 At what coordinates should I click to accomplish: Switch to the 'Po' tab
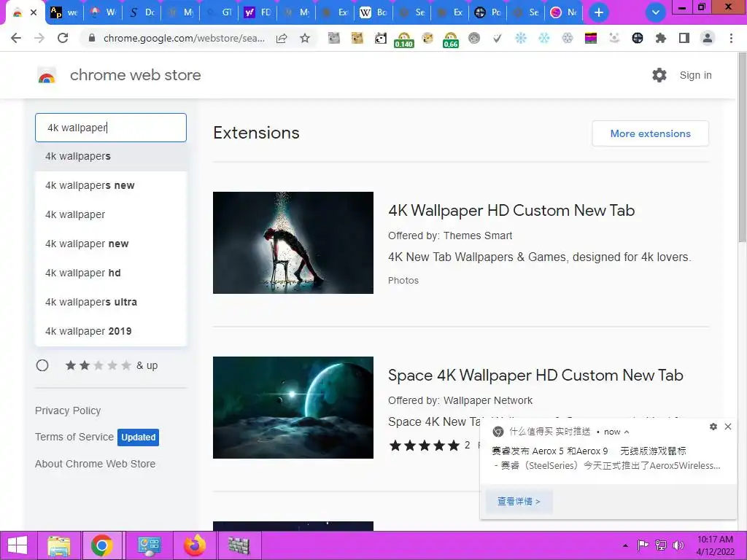click(x=488, y=12)
